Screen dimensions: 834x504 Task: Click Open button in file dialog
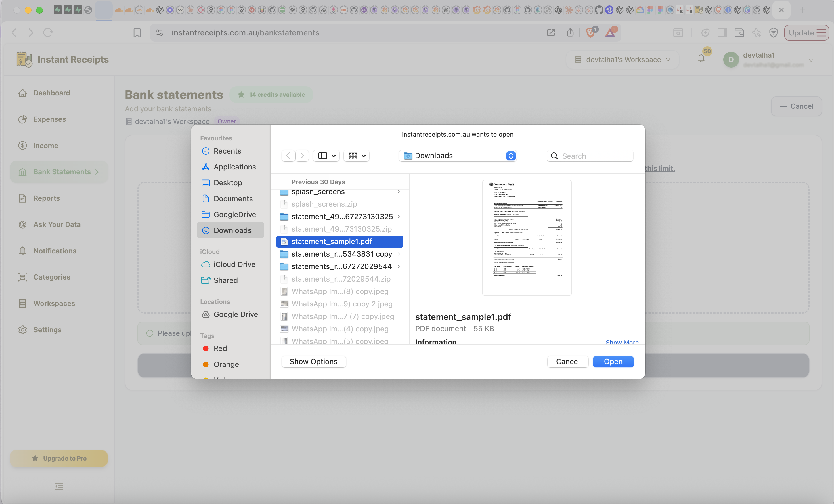[x=613, y=362]
